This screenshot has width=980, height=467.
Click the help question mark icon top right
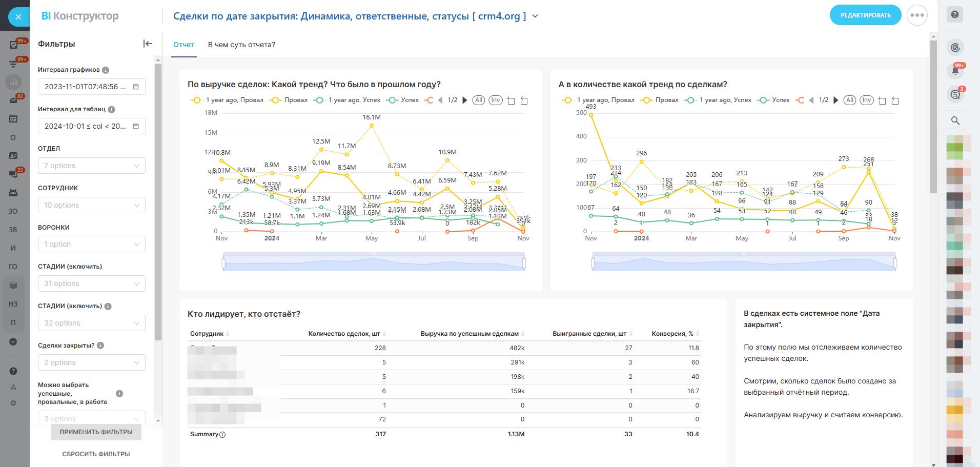point(955,15)
